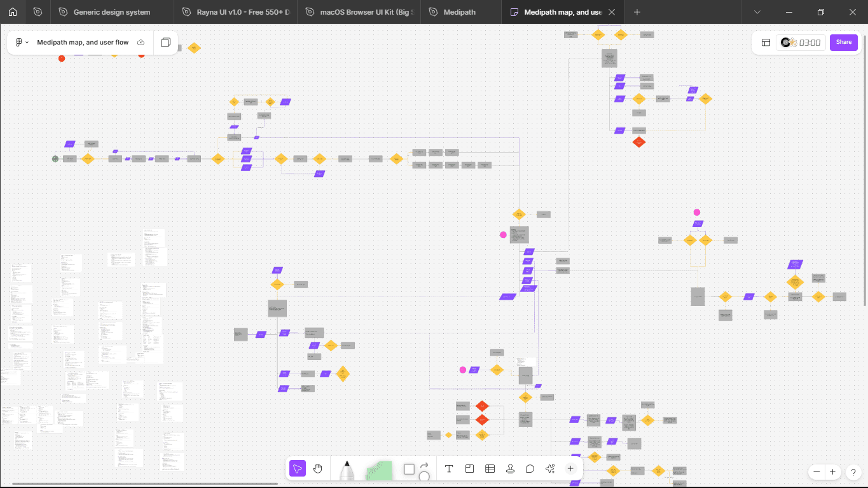The width and height of the screenshot is (868, 488).
Task: Activate the Hand tool
Action: (317, 469)
